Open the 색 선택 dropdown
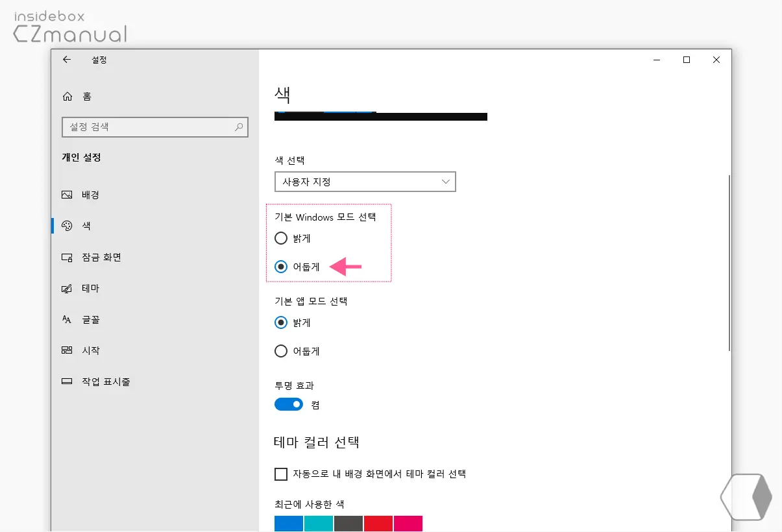Viewport: 782px width, 532px height. point(365,182)
